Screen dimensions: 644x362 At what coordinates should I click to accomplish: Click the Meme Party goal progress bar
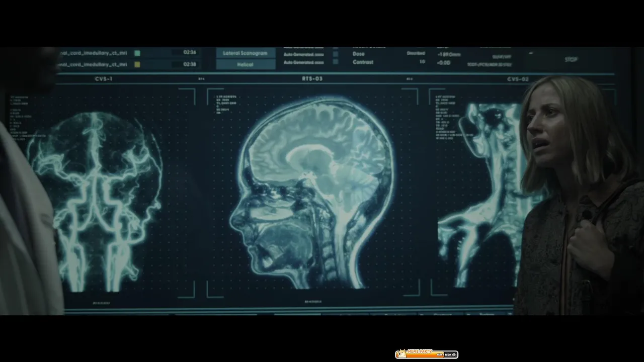pos(427,354)
